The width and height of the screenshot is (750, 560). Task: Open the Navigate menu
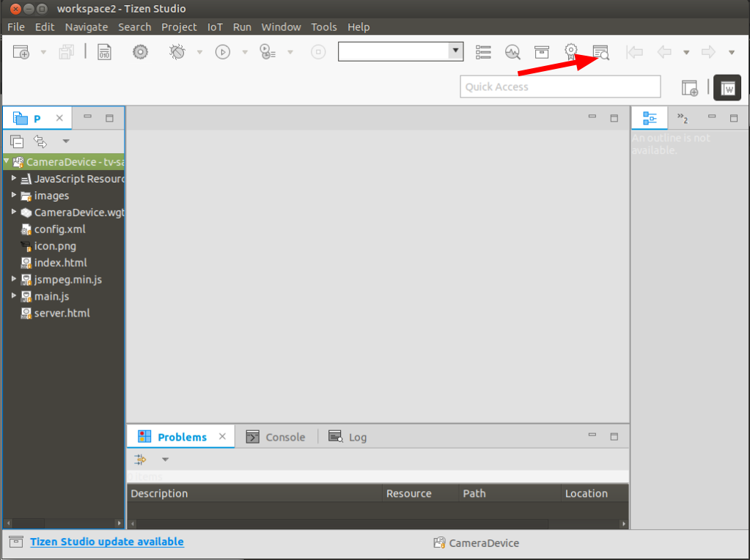click(x=86, y=27)
